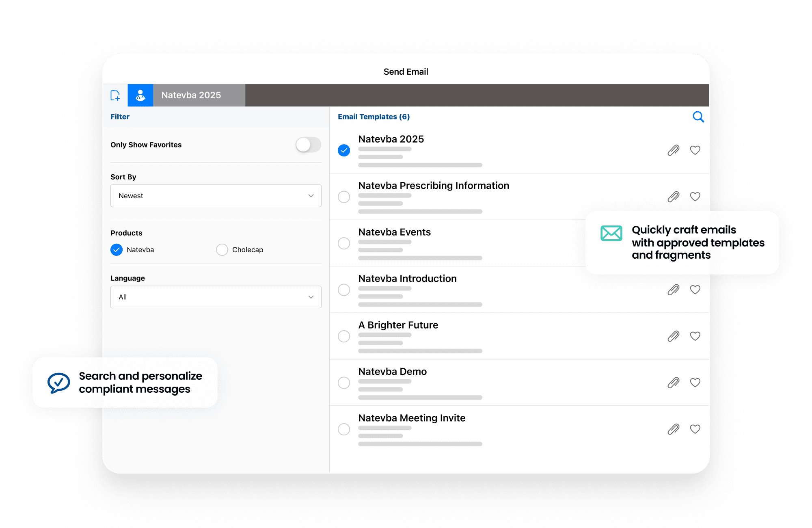Expand the Language All dropdown
Viewport: 812px width, 528px height.
click(216, 297)
